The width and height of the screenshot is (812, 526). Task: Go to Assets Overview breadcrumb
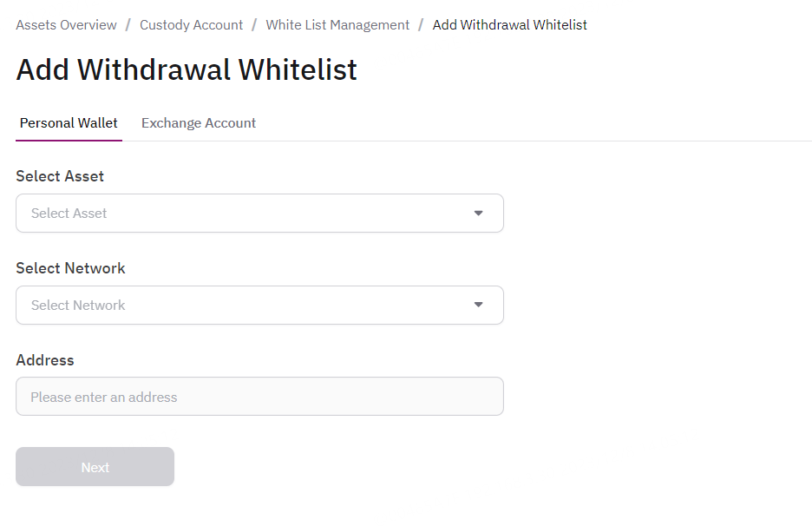66,25
